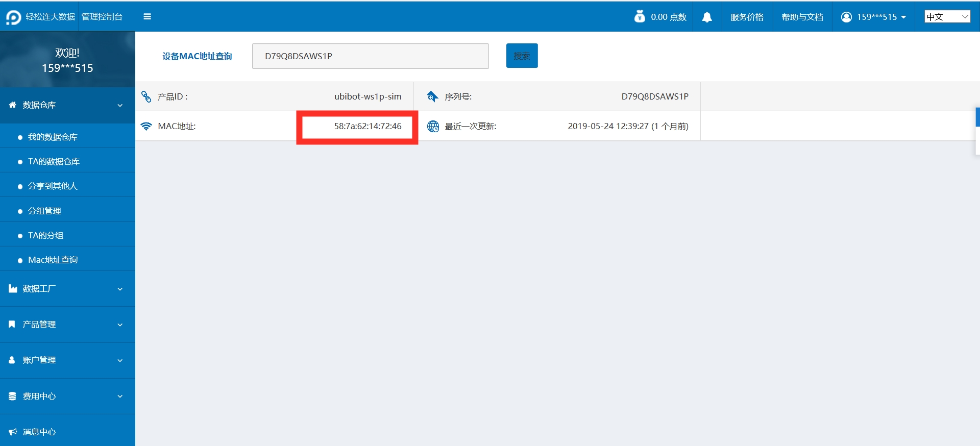Select TA的分组 menu item
Image resolution: width=980 pixels, height=446 pixels.
67,235
